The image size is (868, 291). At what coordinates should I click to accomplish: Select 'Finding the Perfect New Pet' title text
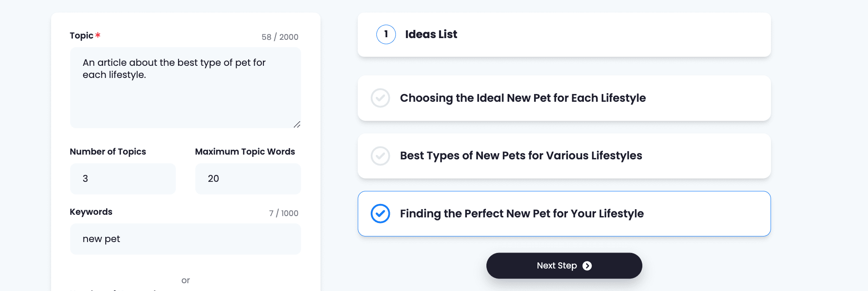522,213
